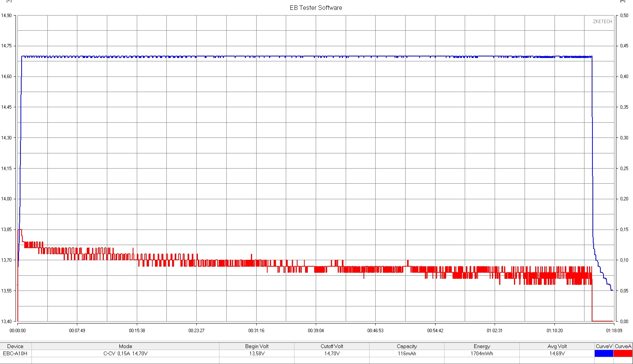Select the 13,58V begin voltage value
This screenshot has height=364, width=633.
(x=257, y=353)
